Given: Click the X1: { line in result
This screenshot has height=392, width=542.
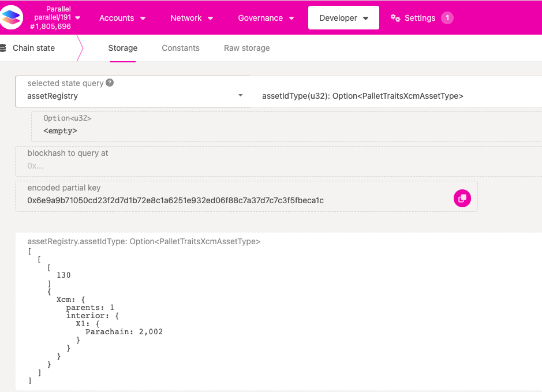Looking at the screenshot, I should [88, 324].
